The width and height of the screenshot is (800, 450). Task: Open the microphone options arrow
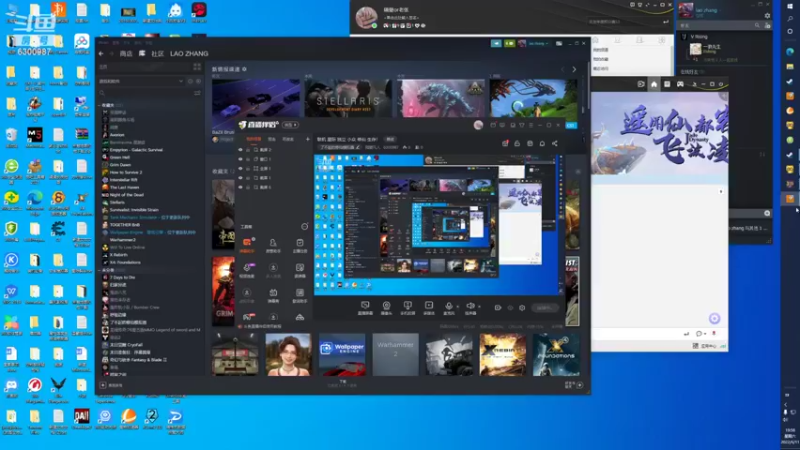click(x=458, y=307)
